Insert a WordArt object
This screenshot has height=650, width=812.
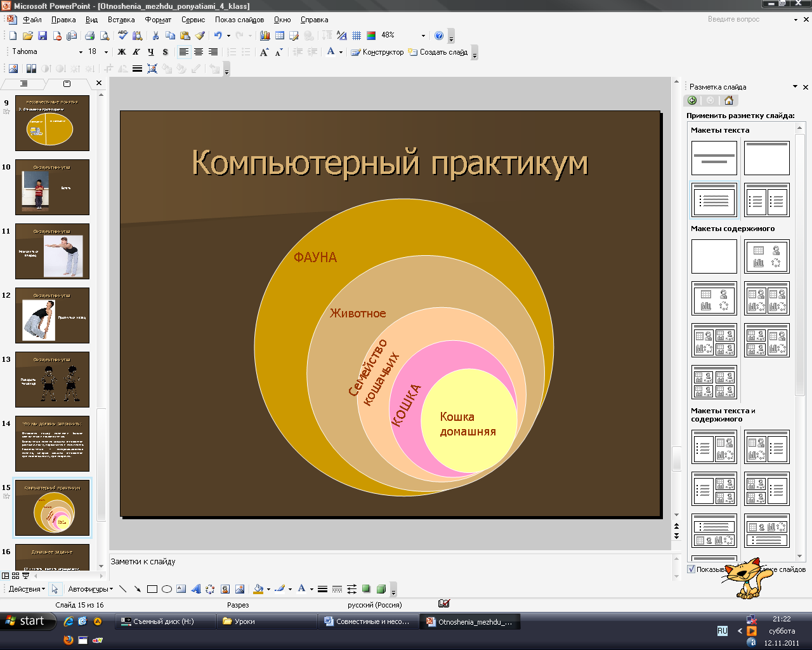tap(195, 589)
